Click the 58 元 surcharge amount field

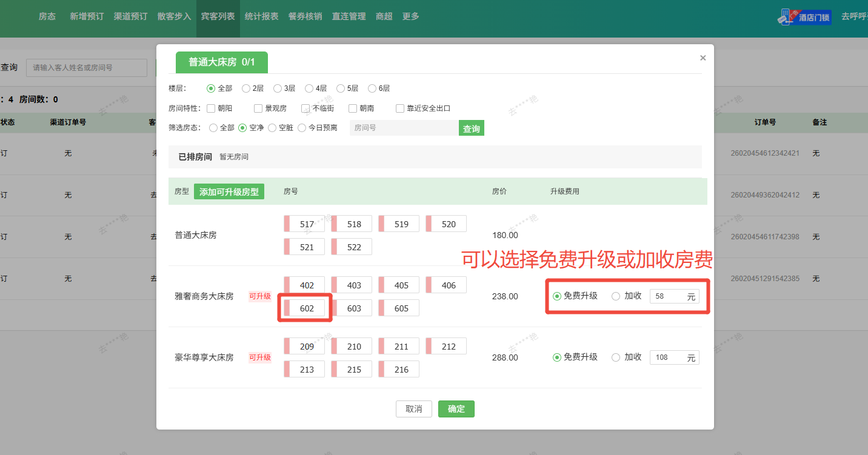(x=669, y=296)
